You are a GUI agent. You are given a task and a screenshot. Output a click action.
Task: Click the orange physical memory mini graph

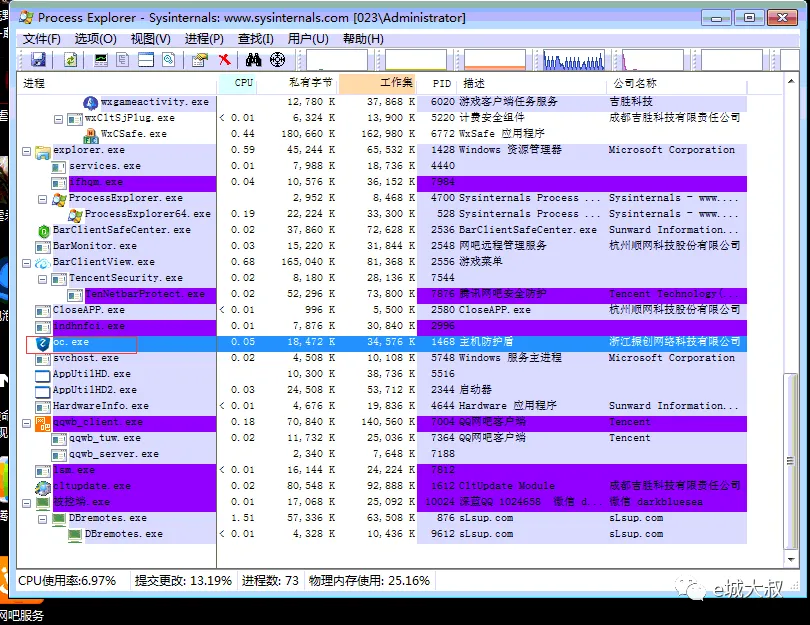coord(495,60)
